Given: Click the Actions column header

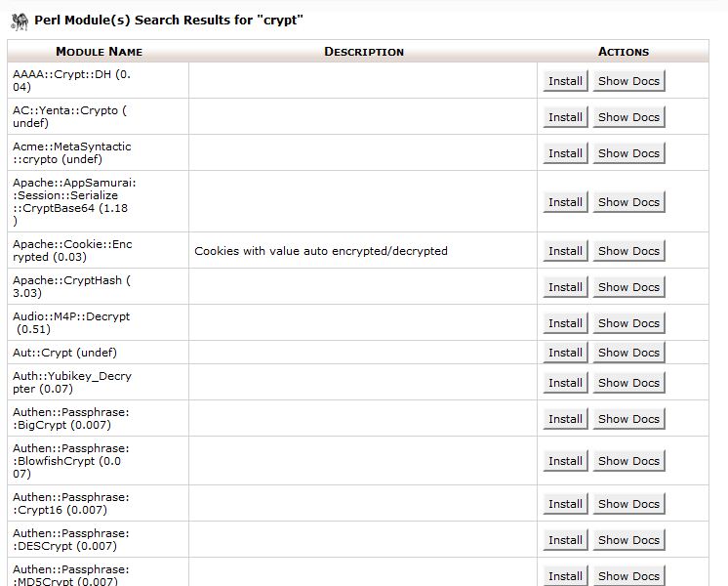Looking at the screenshot, I should [x=623, y=52].
